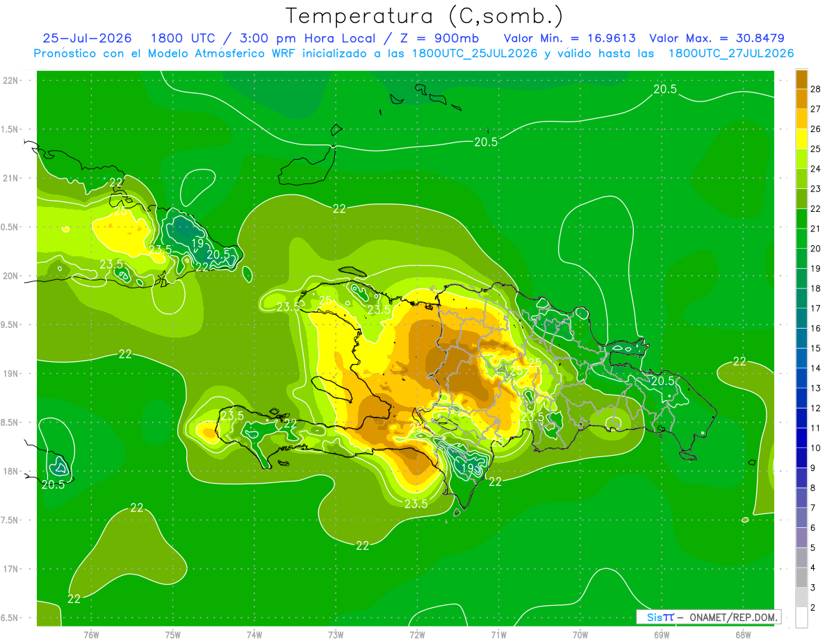Click the color bar label '3'
This screenshot has width=834, height=644.
pos(814,588)
